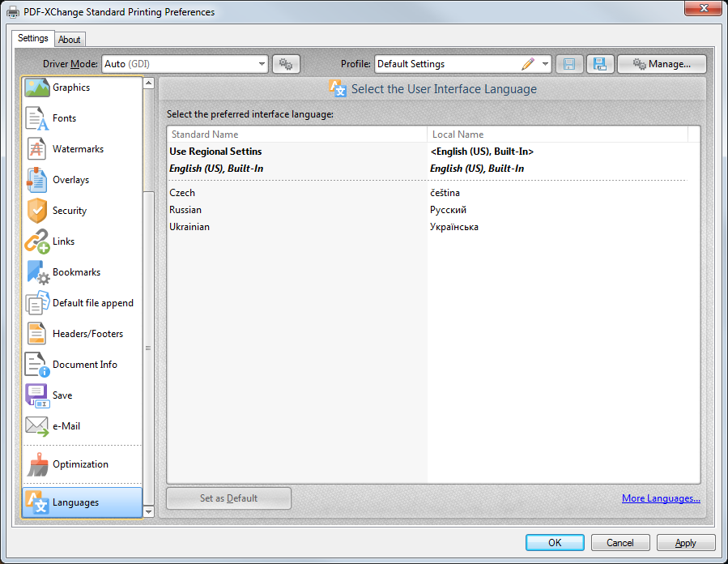Open the Optimization settings icon

point(37,464)
